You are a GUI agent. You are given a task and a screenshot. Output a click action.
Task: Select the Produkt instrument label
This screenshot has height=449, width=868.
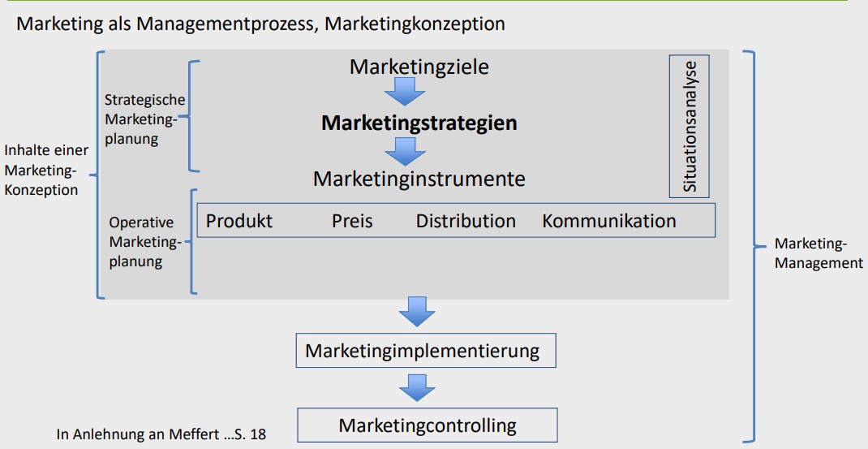click(239, 221)
